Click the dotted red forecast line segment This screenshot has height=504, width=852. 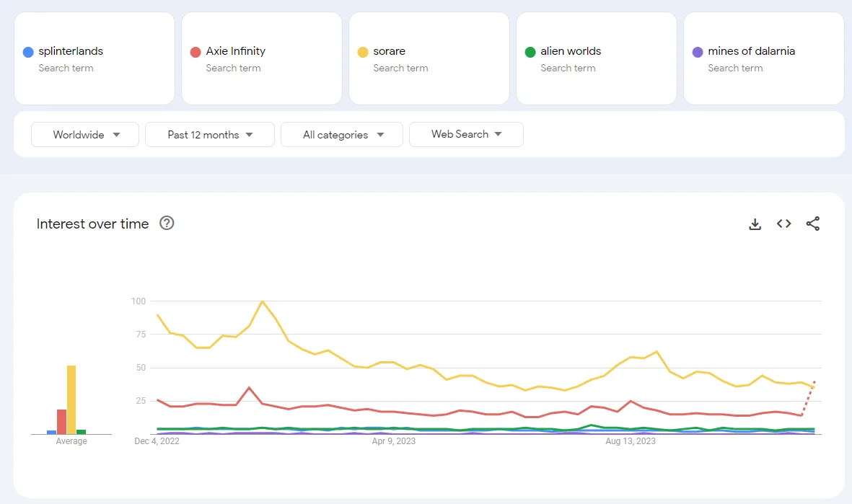coord(809,398)
